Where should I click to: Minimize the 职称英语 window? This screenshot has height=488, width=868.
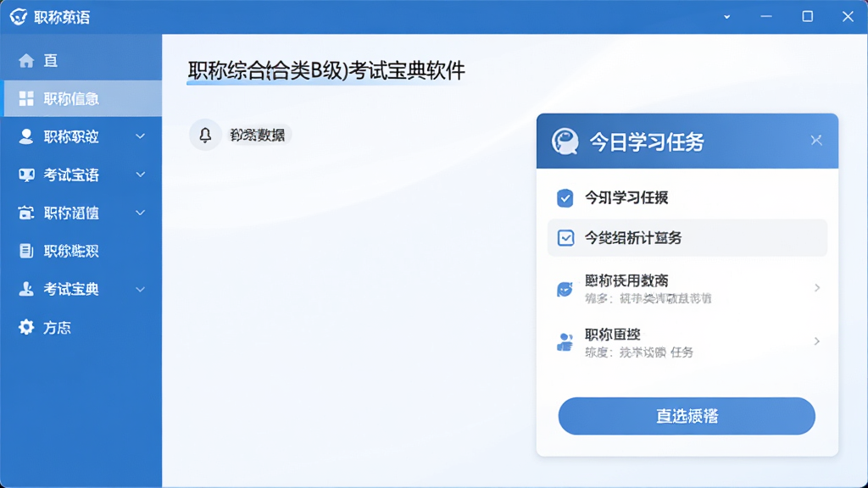coord(766,17)
